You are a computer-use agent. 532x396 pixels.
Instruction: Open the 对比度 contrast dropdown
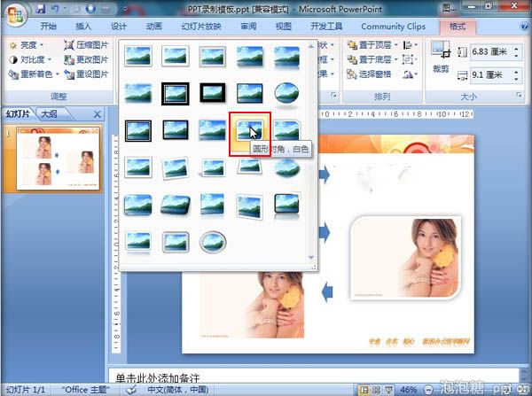pyautogui.click(x=30, y=59)
